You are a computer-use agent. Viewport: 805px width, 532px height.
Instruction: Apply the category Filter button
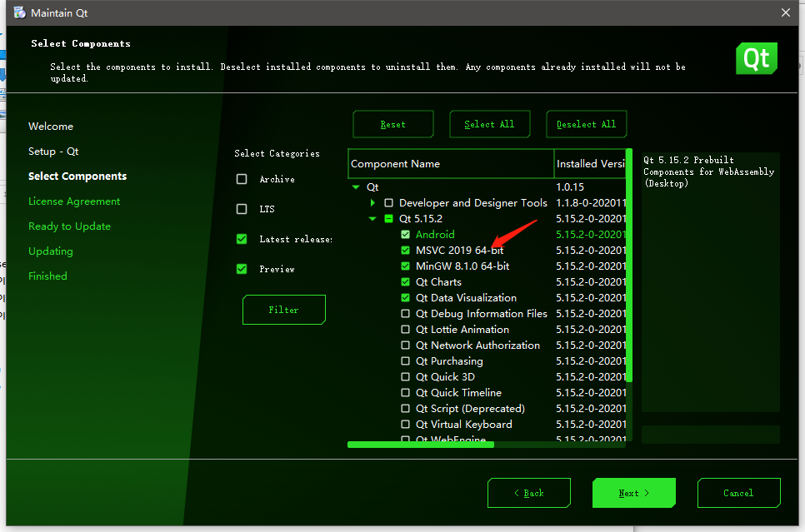284,310
